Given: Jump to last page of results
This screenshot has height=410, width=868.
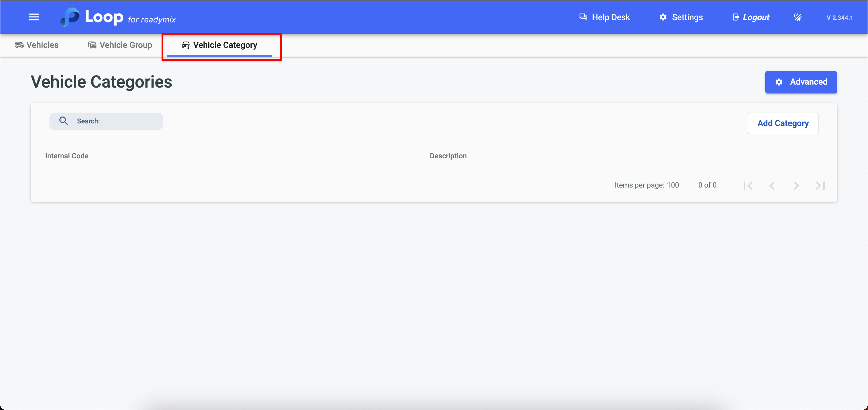Looking at the screenshot, I should 820,185.
